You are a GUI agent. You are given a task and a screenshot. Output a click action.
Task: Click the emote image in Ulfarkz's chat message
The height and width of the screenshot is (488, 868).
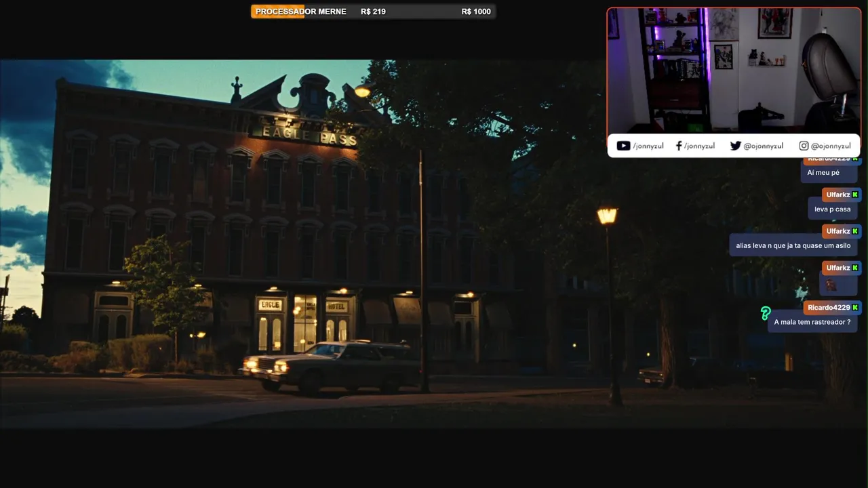click(831, 285)
